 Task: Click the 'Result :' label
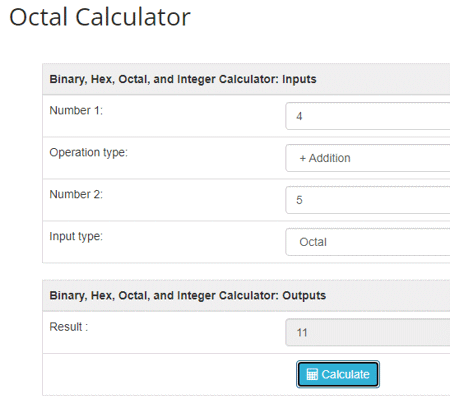(x=69, y=327)
